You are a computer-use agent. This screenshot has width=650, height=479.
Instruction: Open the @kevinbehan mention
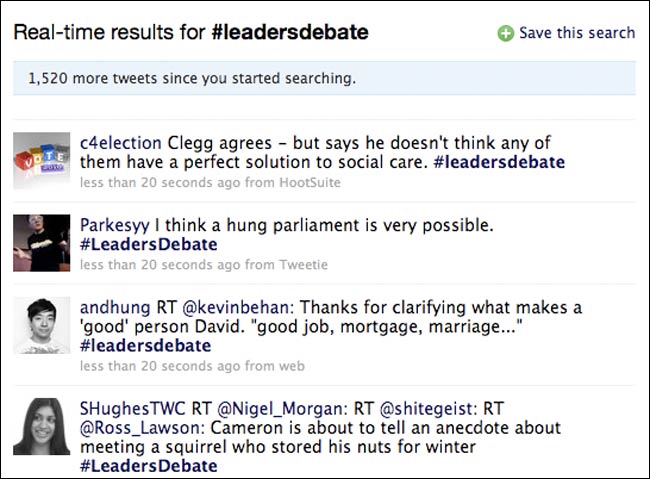pyautogui.click(x=235, y=308)
